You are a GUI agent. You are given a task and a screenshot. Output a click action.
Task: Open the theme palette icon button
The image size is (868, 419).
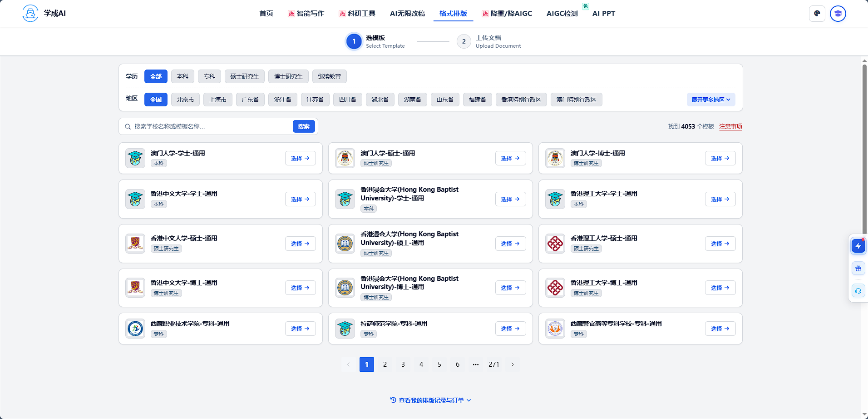817,13
